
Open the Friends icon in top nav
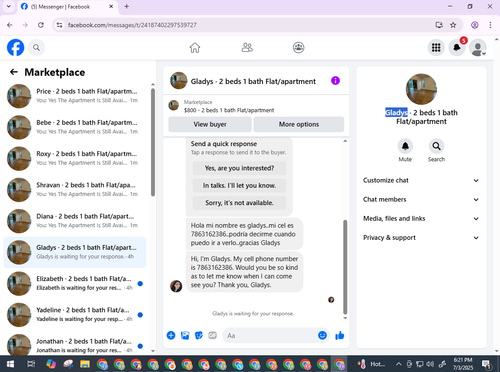point(247,48)
